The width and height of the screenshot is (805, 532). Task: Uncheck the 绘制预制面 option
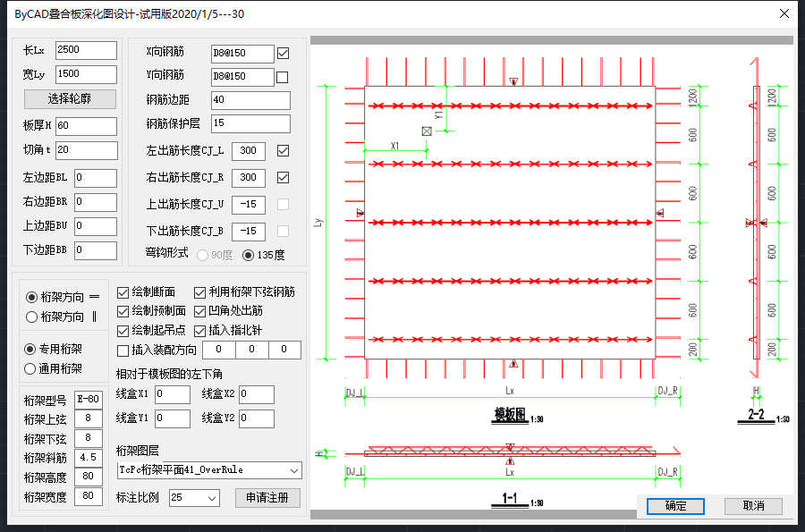point(123,311)
